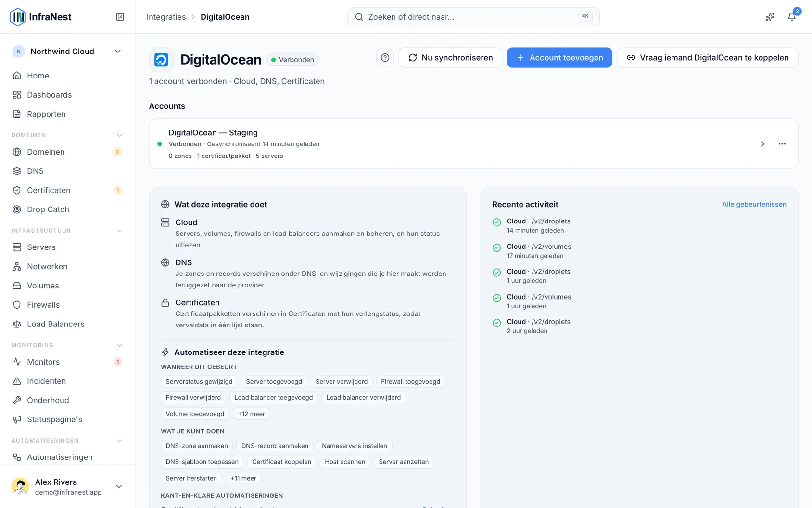This screenshot has height=508, width=812.
Task: Open Domeinen in sidebar
Action: (x=67, y=152)
